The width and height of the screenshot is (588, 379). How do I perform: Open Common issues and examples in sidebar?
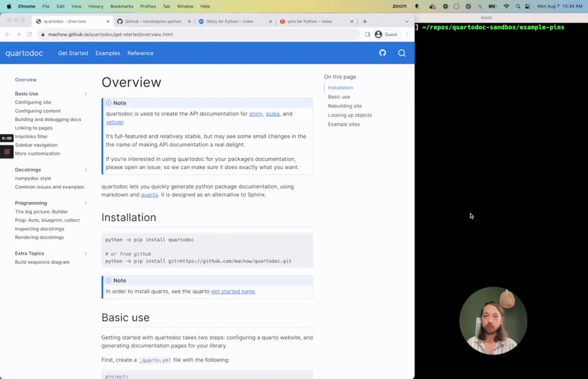coord(49,187)
